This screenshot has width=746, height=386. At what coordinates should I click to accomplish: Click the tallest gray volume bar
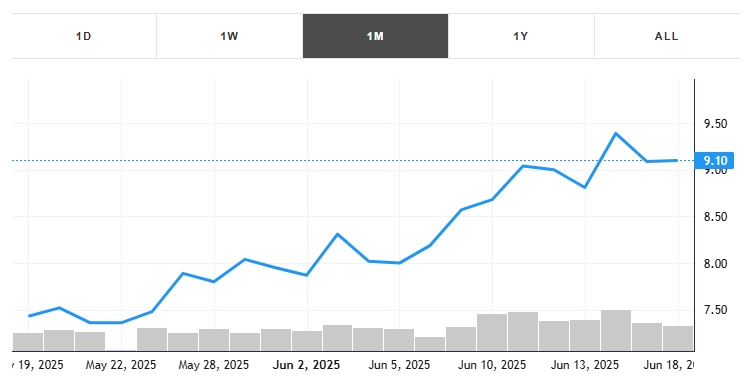click(616, 331)
